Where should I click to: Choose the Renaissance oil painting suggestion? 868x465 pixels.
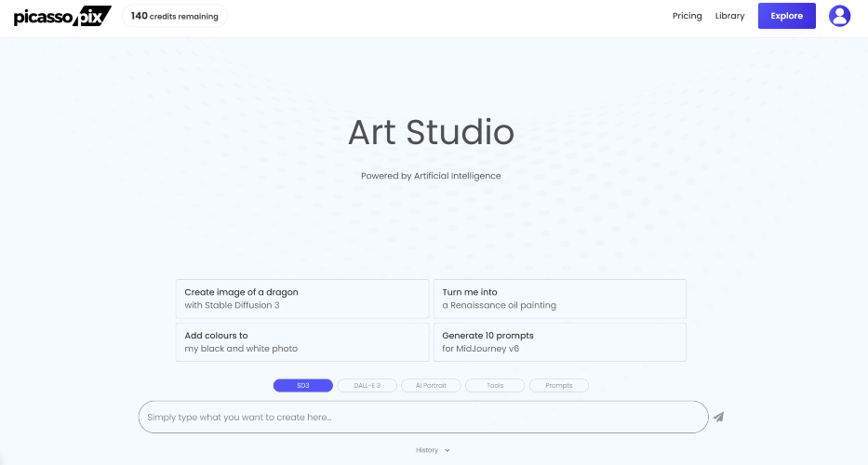pos(559,299)
